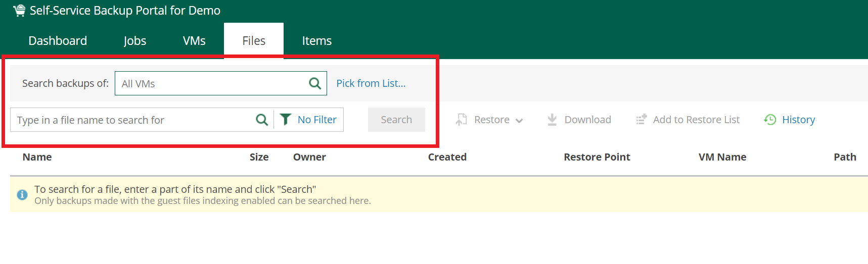Switch to the Jobs tab
Image resolution: width=868 pixels, height=264 pixels.
click(135, 41)
